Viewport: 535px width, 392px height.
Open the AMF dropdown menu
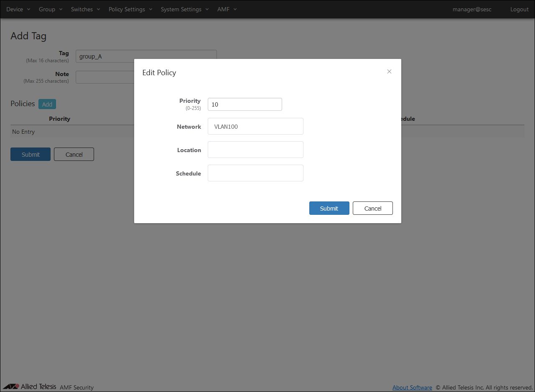[x=227, y=9]
